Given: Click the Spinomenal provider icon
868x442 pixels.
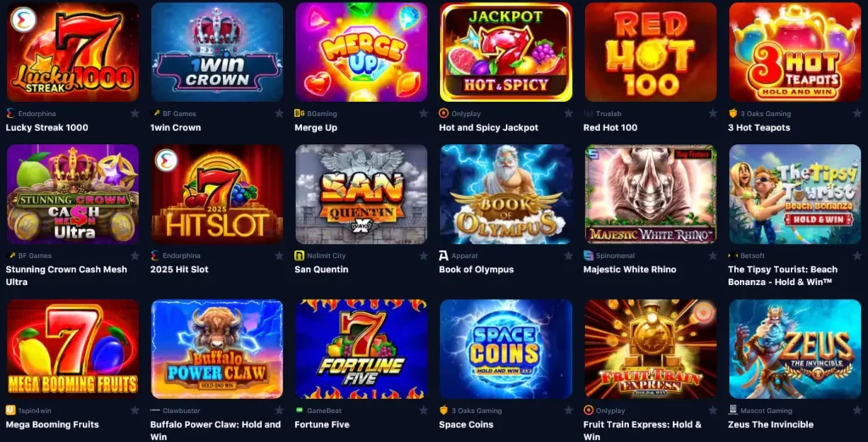Looking at the screenshot, I should [x=588, y=255].
